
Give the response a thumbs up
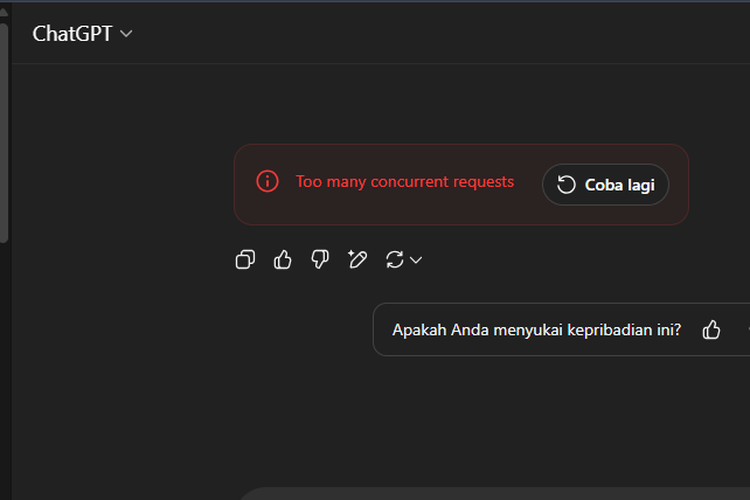[x=283, y=260]
